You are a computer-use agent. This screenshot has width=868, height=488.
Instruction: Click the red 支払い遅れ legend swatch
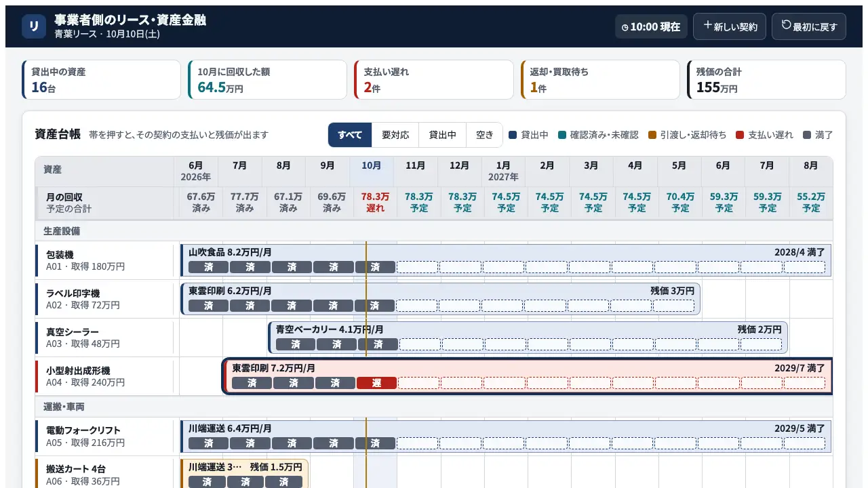point(740,135)
